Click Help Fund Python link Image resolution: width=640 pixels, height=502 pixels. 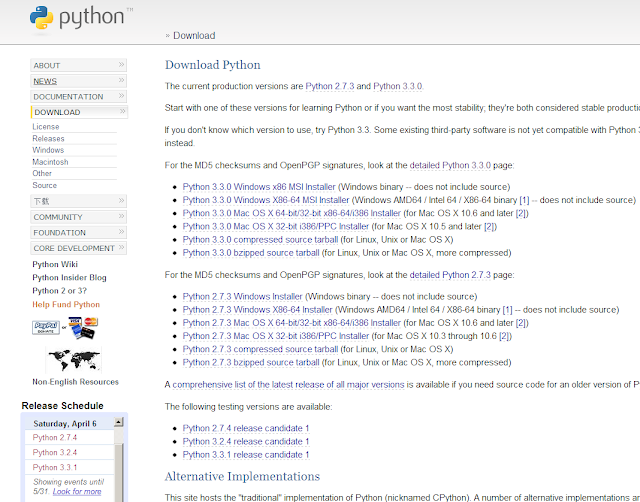pos(66,304)
